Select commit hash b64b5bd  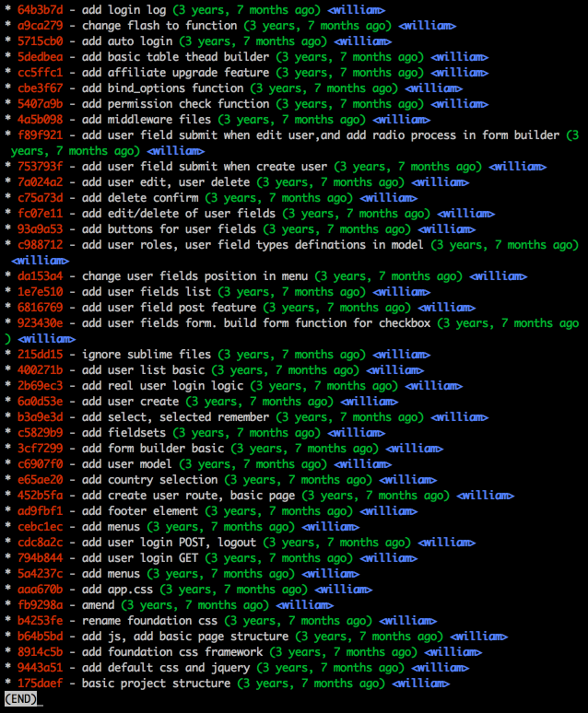40,637
